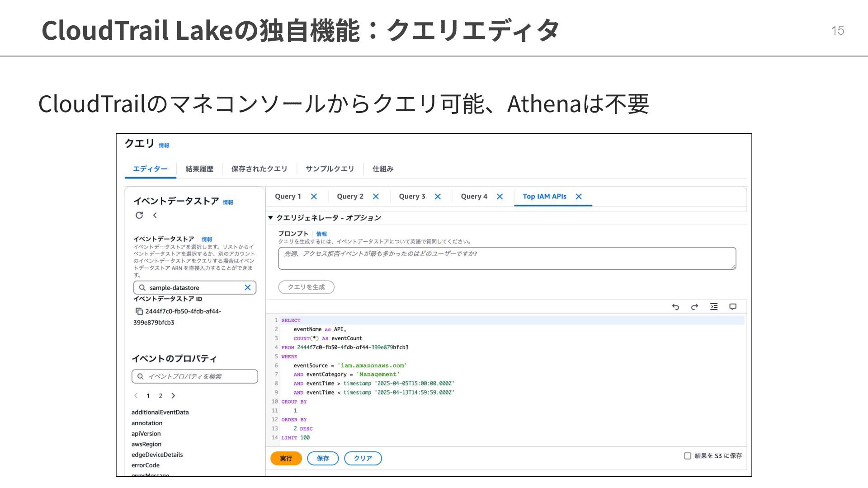
Task: Click the comment bubble icon above editor
Action: coord(733,307)
